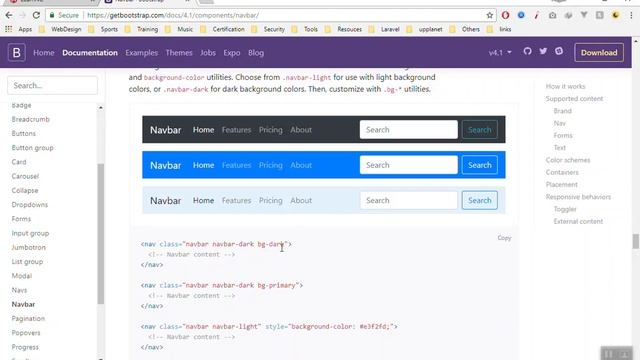This screenshot has width=640, height=360.
Task: Open Pagination in sidebar
Action: click(28, 318)
